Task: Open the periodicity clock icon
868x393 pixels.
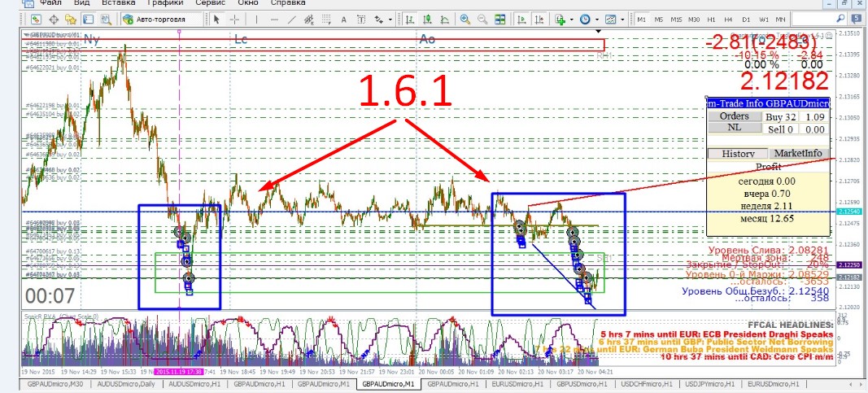Action: tap(585, 20)
